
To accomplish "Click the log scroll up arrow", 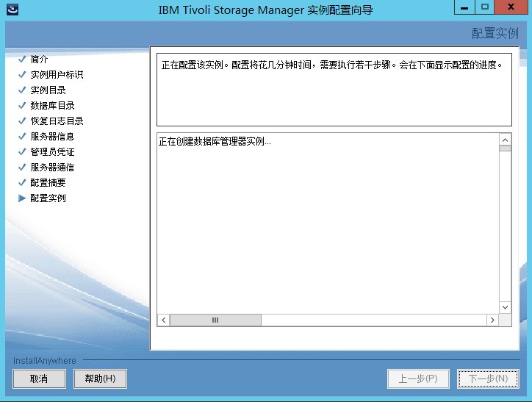I will coord(506,140).
